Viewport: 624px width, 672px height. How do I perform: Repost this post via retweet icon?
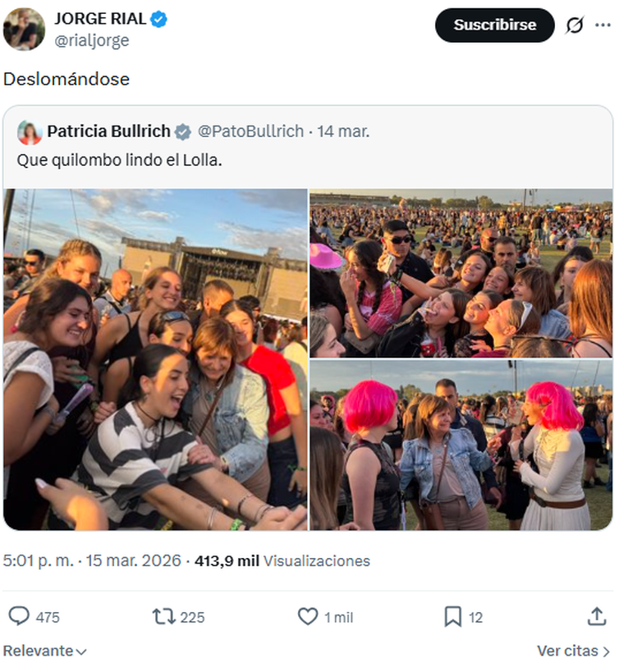[164, 616]
